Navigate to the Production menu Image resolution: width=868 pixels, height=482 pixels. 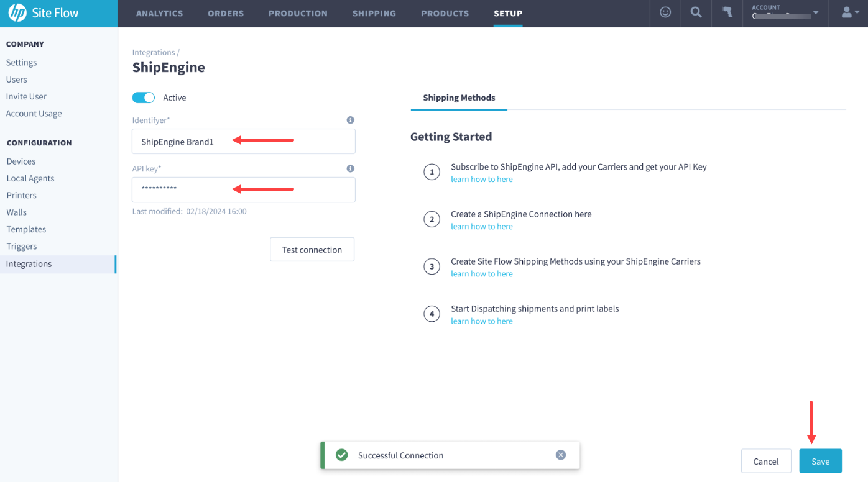298,12
